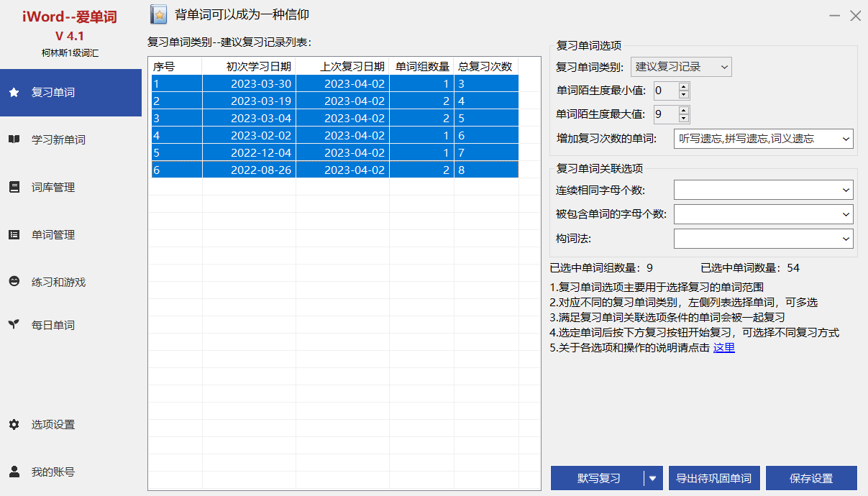
Task: Click the gear icon for 选项设置
Action: click(14, 425)
